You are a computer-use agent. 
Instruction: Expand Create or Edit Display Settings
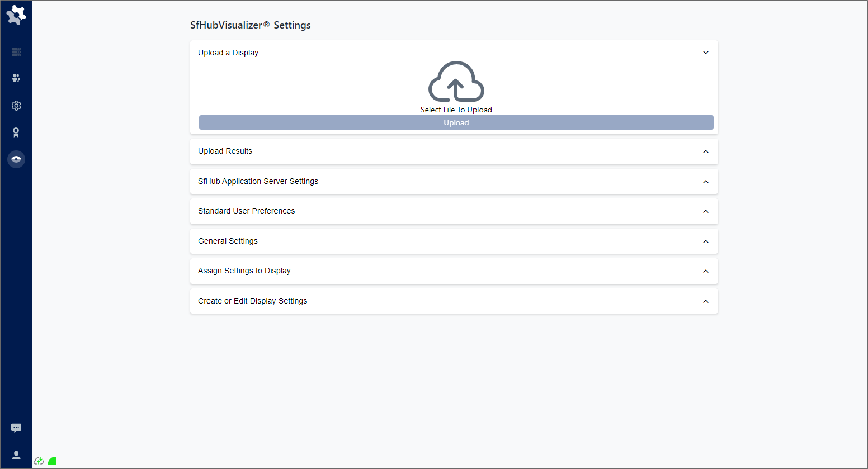click(x=705, y=301)
